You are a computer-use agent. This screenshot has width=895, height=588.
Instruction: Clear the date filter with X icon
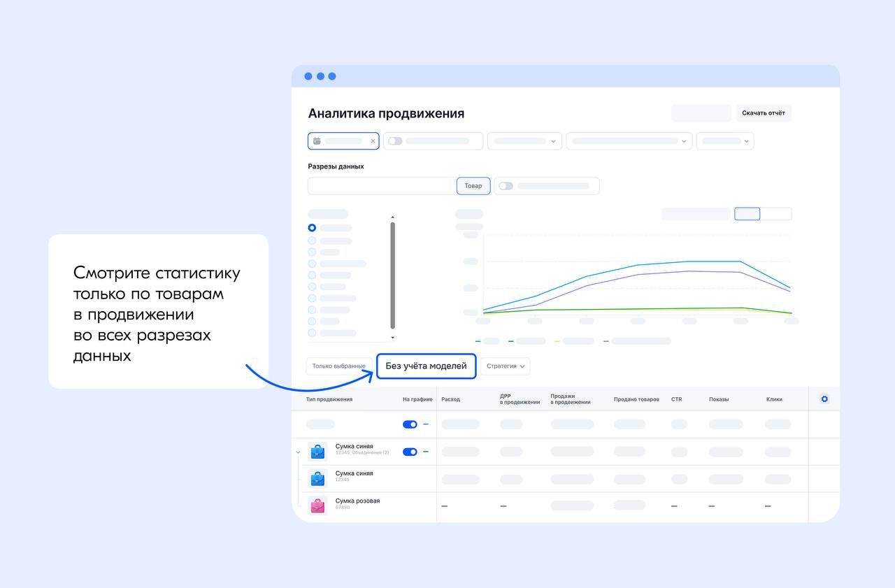(x=373, y=141)
